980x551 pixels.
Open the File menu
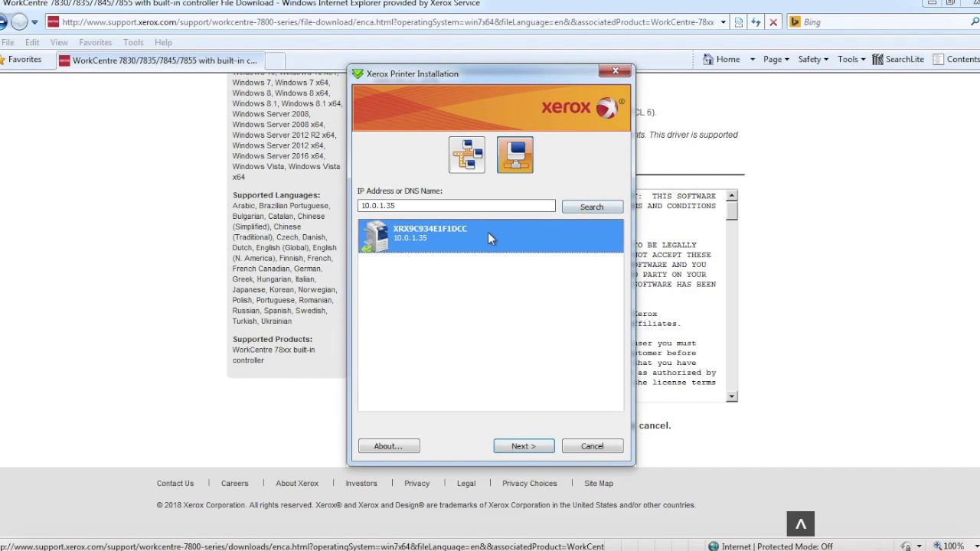coord(7,42)
